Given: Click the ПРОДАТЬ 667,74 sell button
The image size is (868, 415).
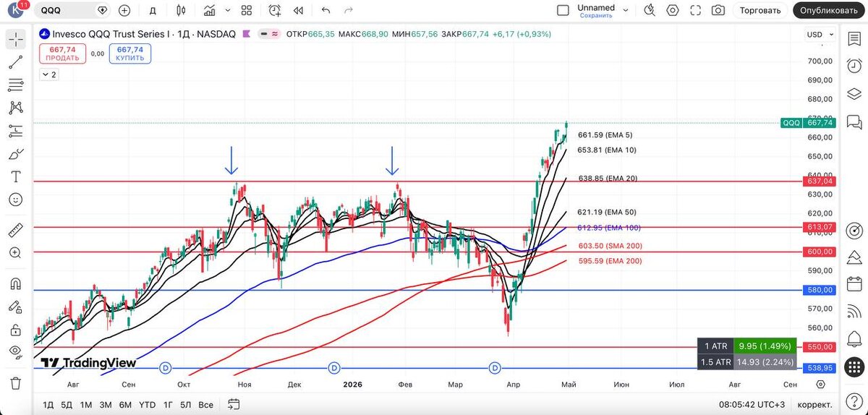Looking at the screenshot, I should [x=62, y=54].
